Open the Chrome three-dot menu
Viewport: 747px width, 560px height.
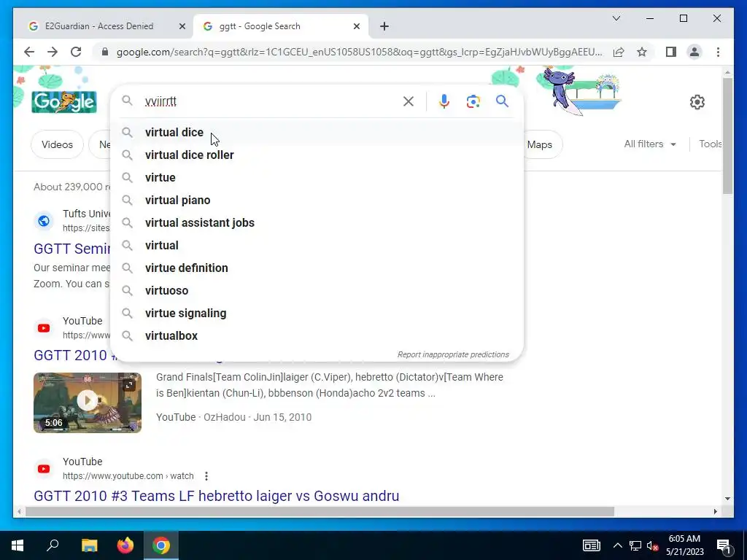[x=718, y=52]
